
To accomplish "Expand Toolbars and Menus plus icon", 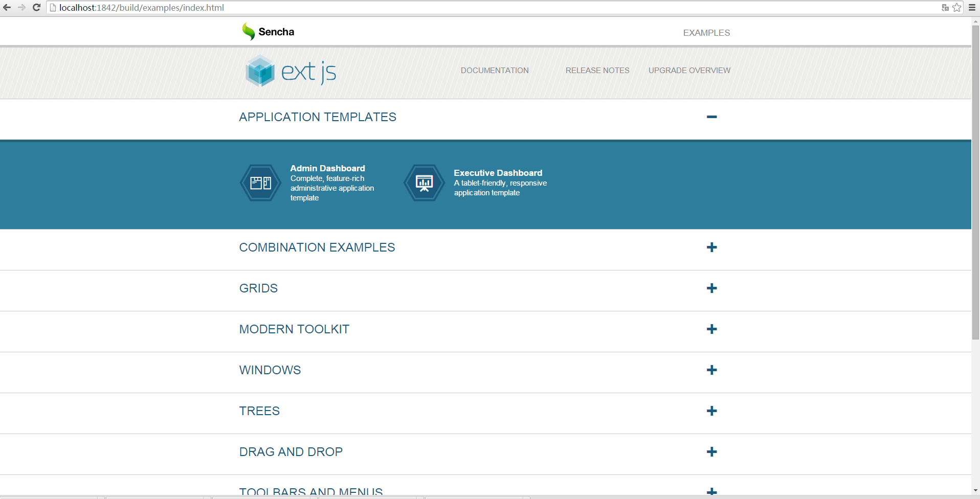I will tap(711, 491).
